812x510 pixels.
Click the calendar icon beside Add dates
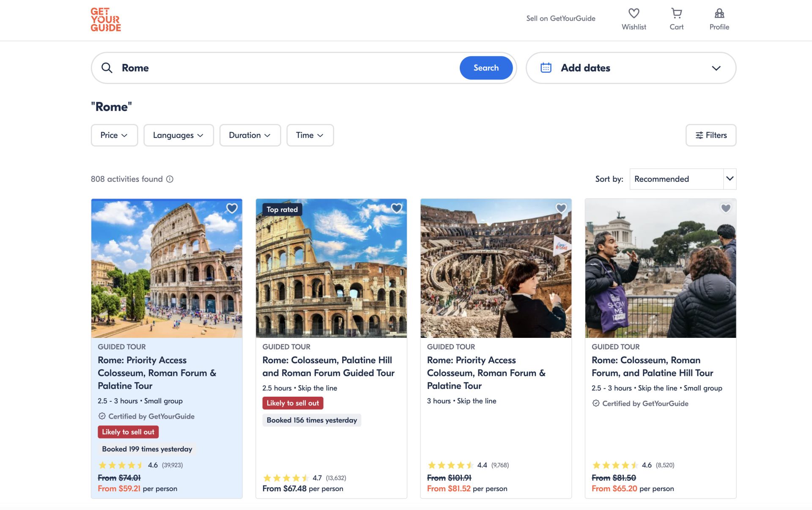tap(546, 68)
